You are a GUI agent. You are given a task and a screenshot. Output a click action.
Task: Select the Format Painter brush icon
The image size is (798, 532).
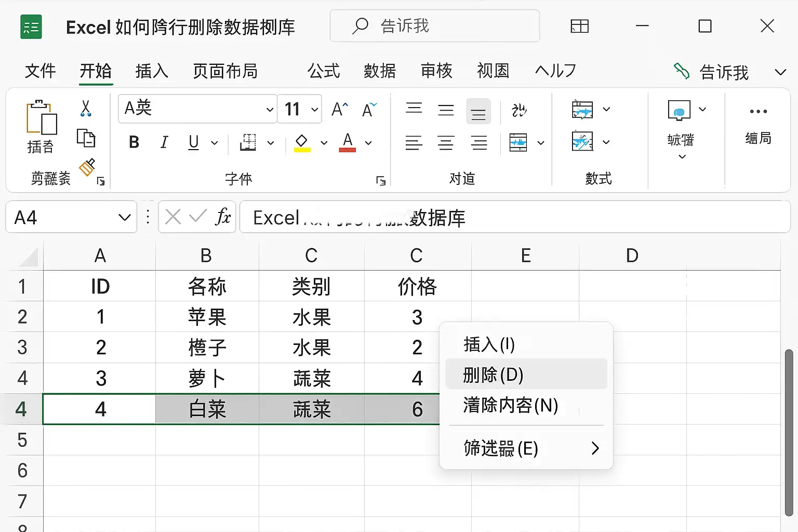87,167
